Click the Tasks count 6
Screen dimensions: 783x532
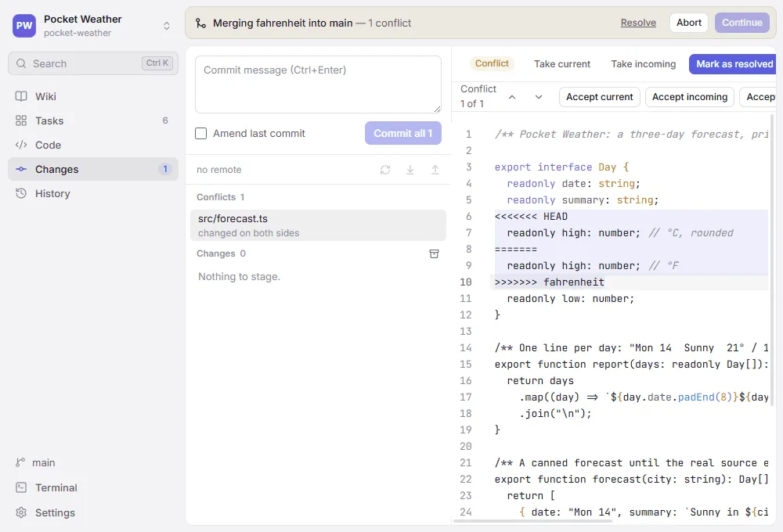tap(165, 120)
